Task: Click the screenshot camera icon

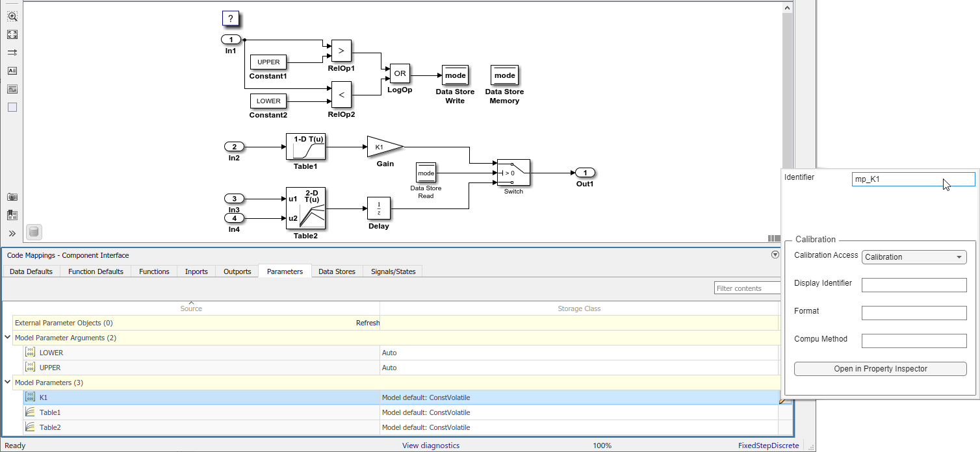Action: (12, 197)
